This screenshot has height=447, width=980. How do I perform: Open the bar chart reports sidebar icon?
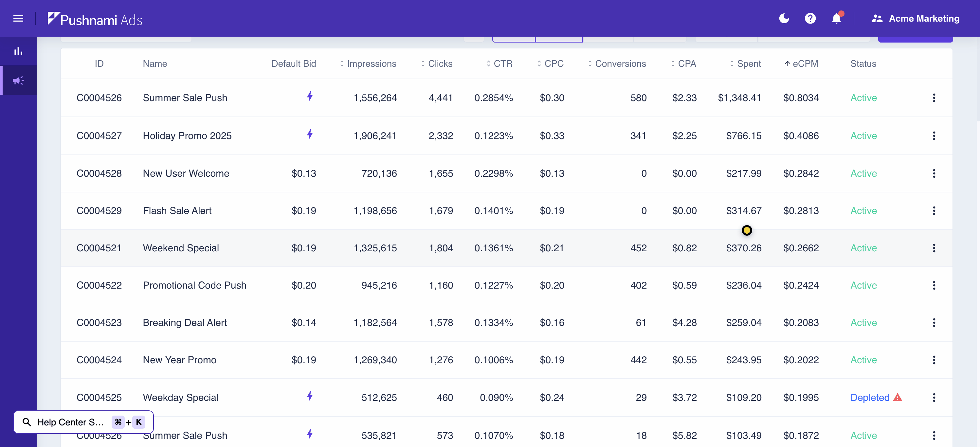pyautogui.click(x=18, y=51)
